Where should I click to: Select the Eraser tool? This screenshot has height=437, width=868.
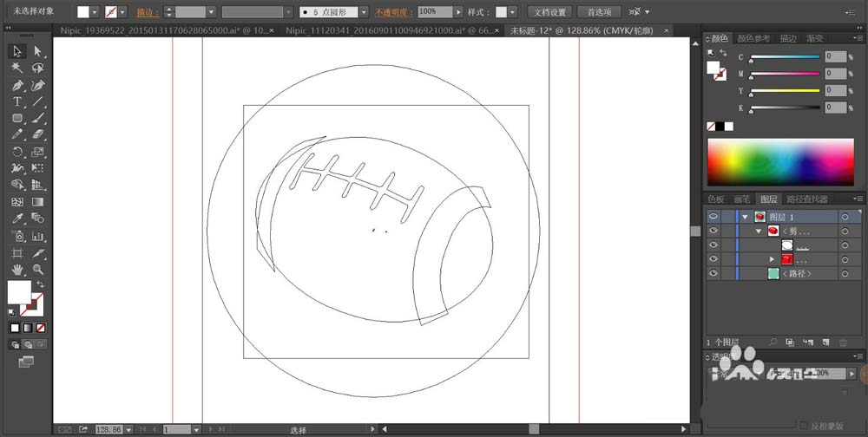coord(37,135)
